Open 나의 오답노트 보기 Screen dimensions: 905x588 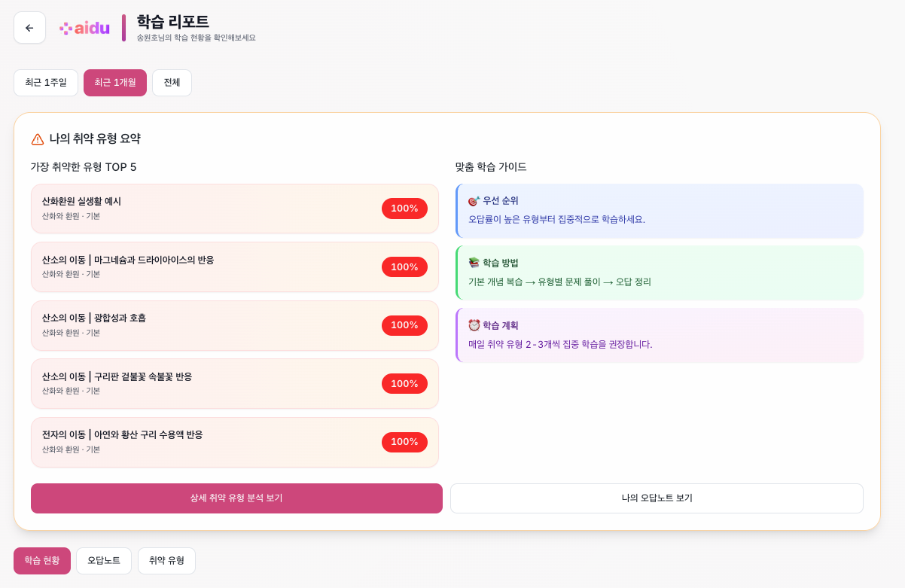click(657, 498)
